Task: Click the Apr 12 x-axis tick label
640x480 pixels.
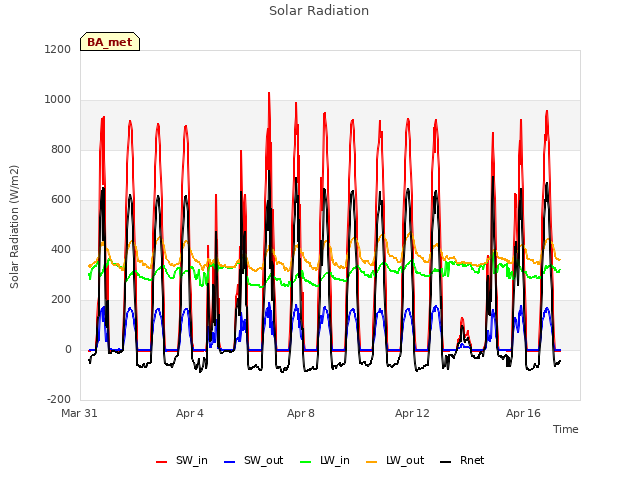Action: coord(412,413)
